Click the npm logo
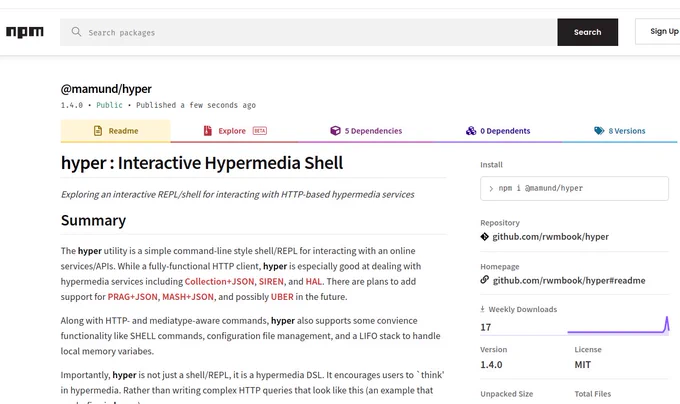This screenshot has height=404, width=680. (25, 32)
